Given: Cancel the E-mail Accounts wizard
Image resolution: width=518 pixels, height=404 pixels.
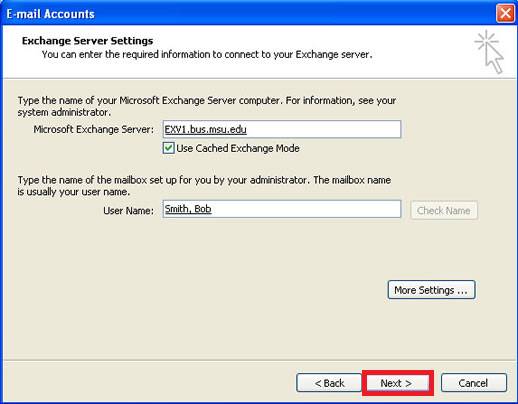Looking at the screenshot, I should 474,383.
